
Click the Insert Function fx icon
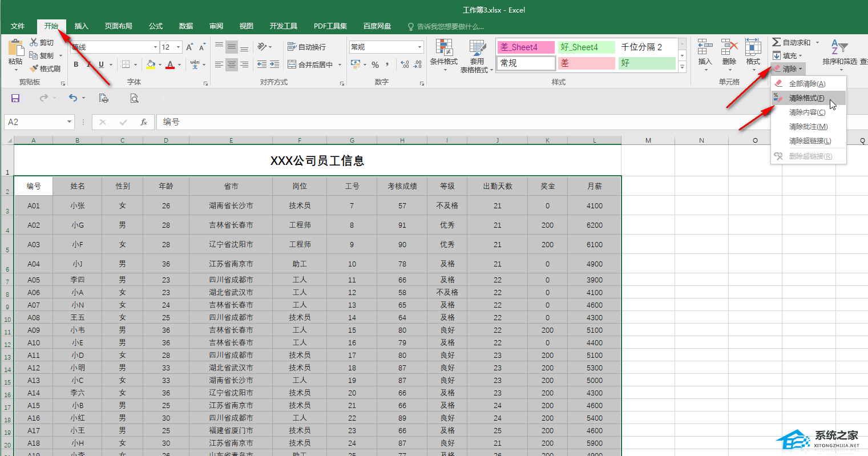pyautogui.click(x=144, y=122)
